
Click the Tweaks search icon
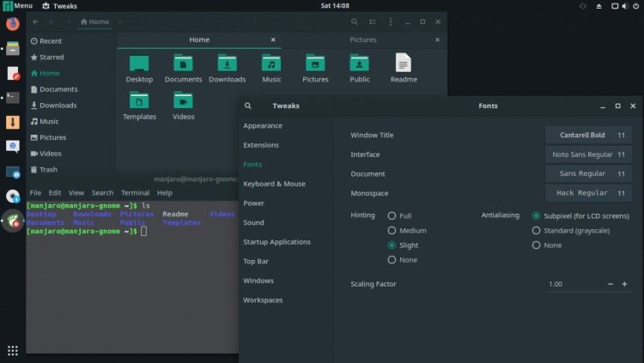[247, 106]
